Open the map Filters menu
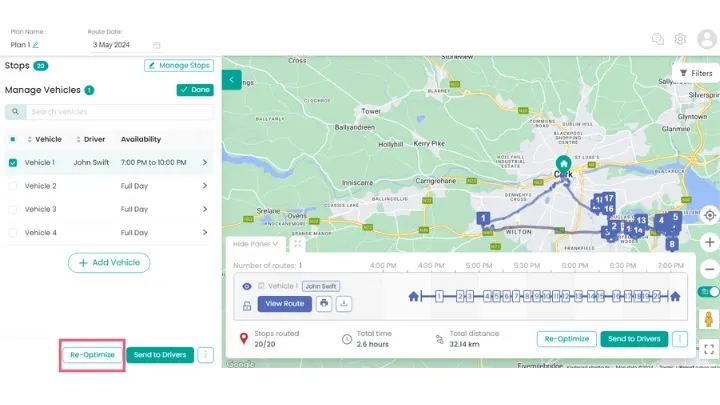The width and height of the screenshot is (720, 405). point(696,73)
